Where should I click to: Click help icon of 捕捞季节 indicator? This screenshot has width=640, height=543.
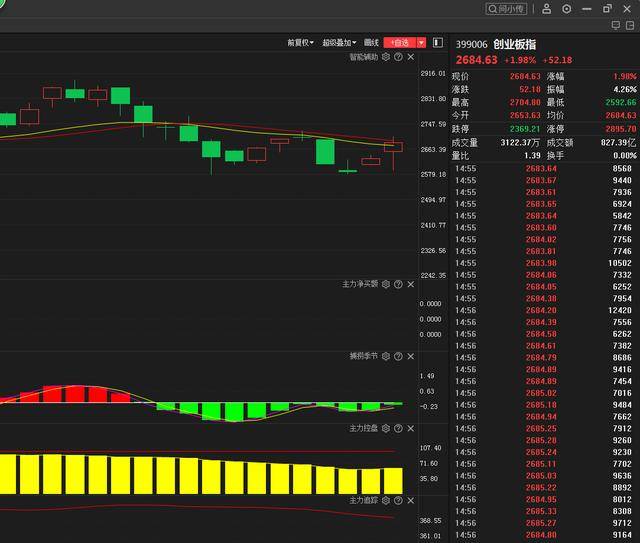(x=398, y=355)
